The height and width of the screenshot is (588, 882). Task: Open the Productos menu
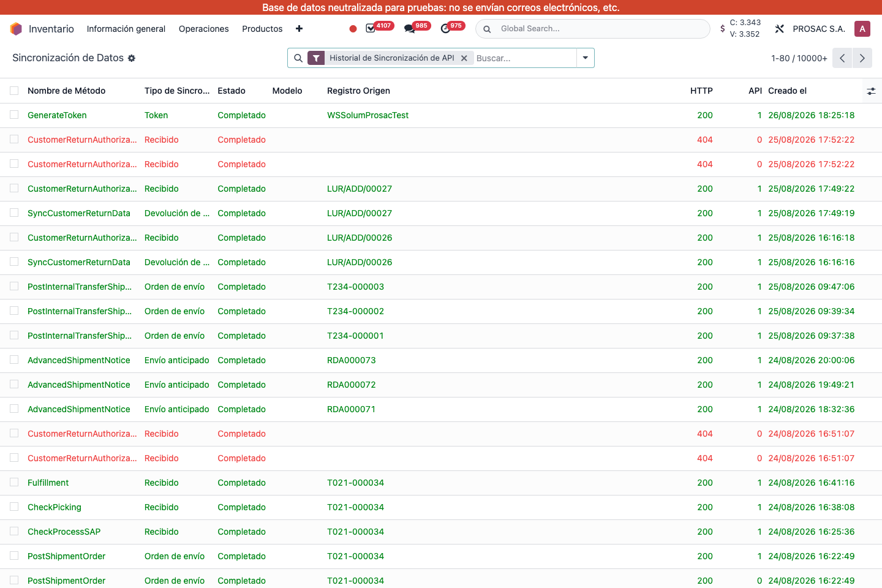[262, 29]
